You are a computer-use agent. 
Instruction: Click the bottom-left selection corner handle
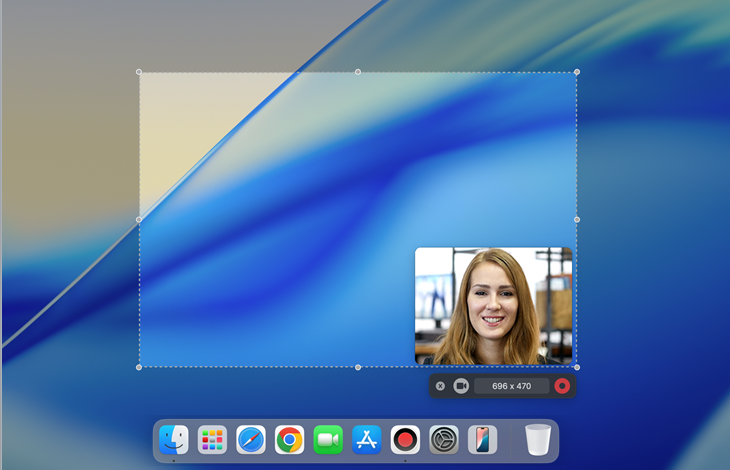point(139,368)
